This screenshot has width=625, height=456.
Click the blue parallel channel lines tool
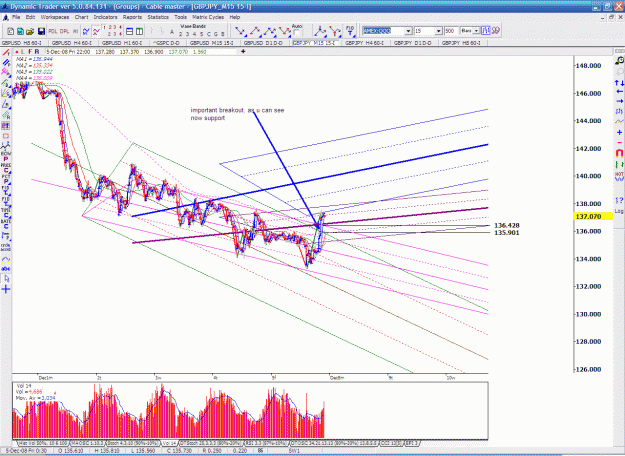pos(6,63)
